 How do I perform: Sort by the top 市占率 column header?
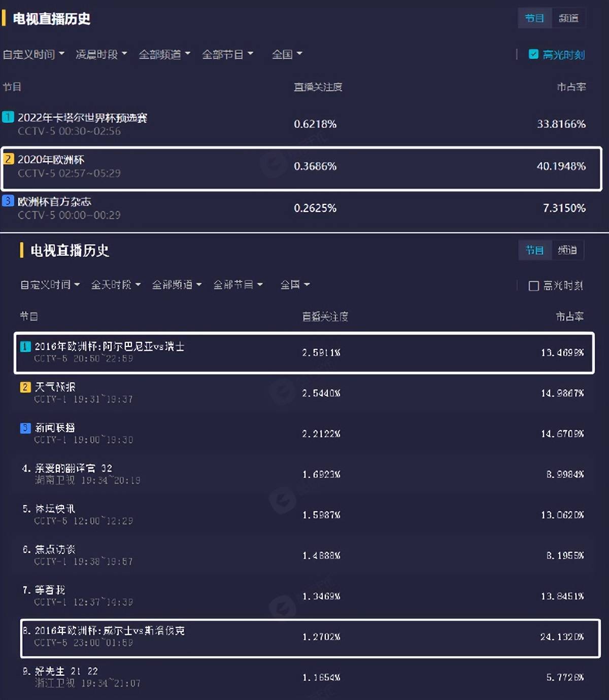tap(571, 87)
